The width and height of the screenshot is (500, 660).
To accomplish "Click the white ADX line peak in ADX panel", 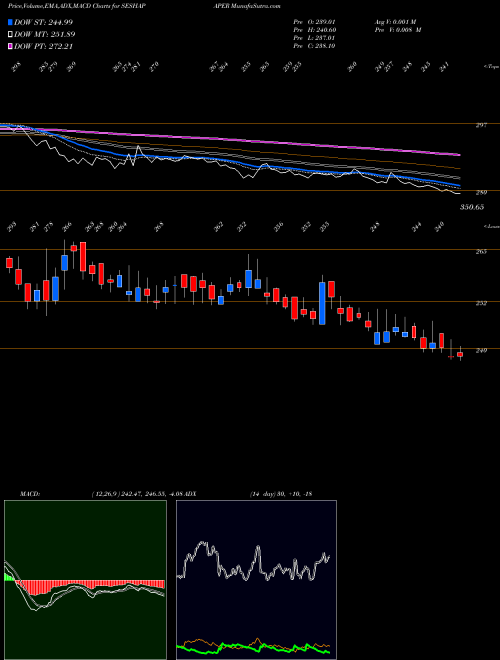I will tap(203, 543).
